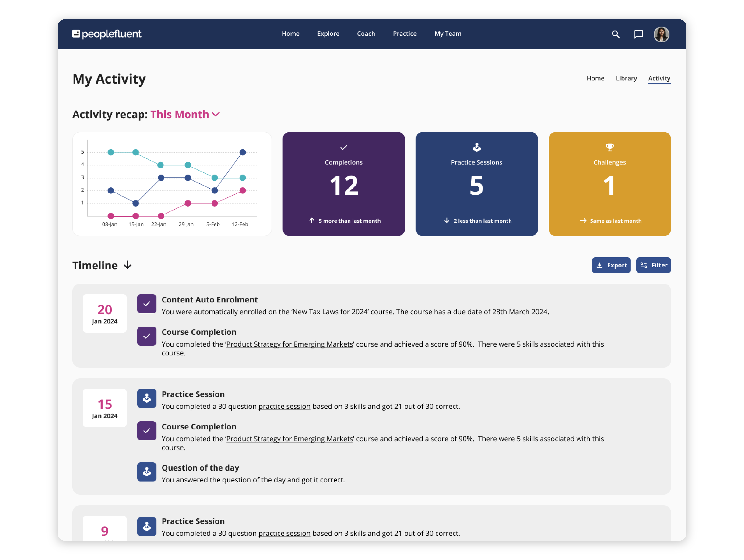Go to My Team in navigation
This screenshot has height=560, width=744.
pos(448,34)
